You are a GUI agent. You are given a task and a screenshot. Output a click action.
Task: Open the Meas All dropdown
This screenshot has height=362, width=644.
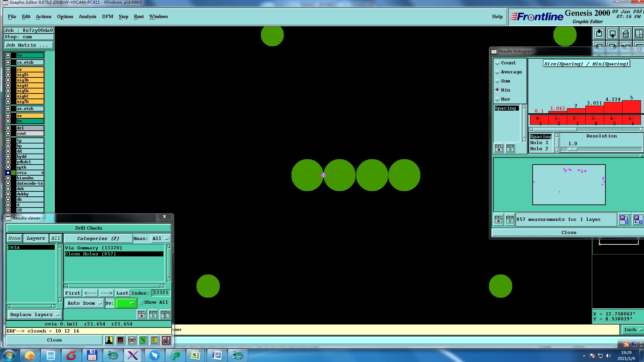coord(160,239)
